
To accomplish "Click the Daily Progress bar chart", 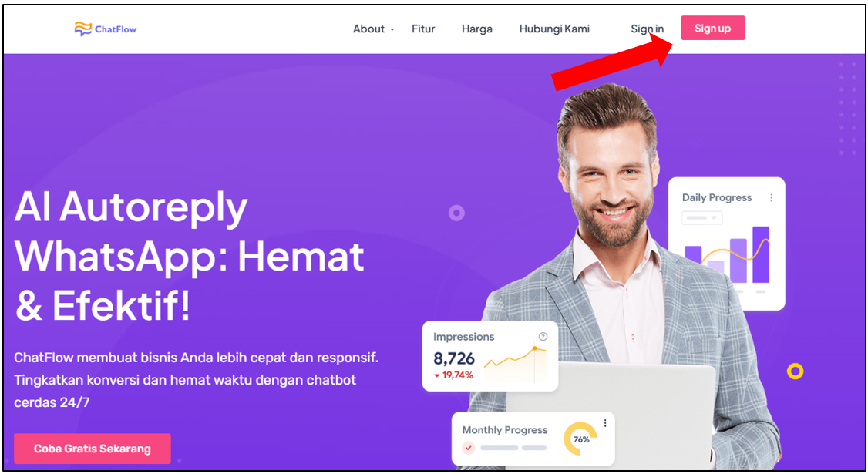I will [727, 254].
